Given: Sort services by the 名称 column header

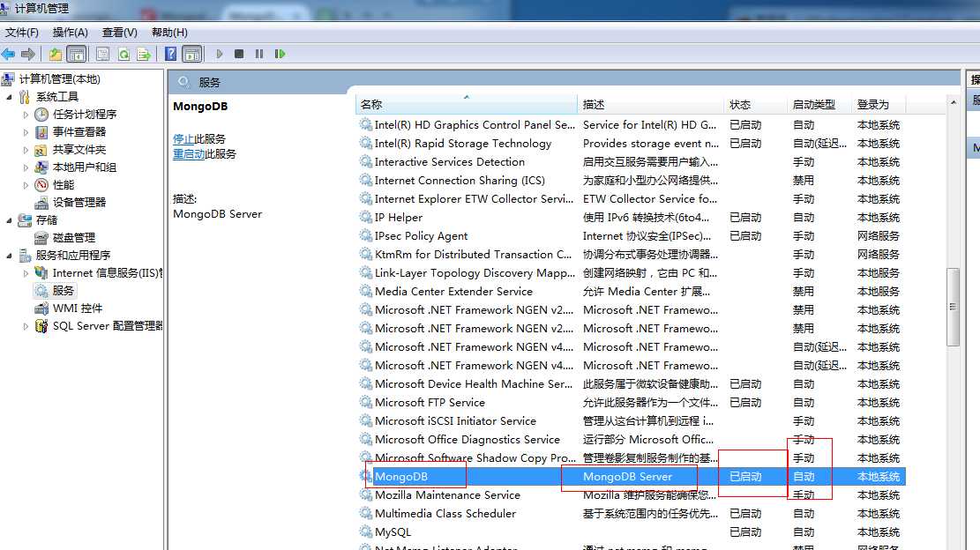Looking at the screenshot, I should click(x=467, y=104).
